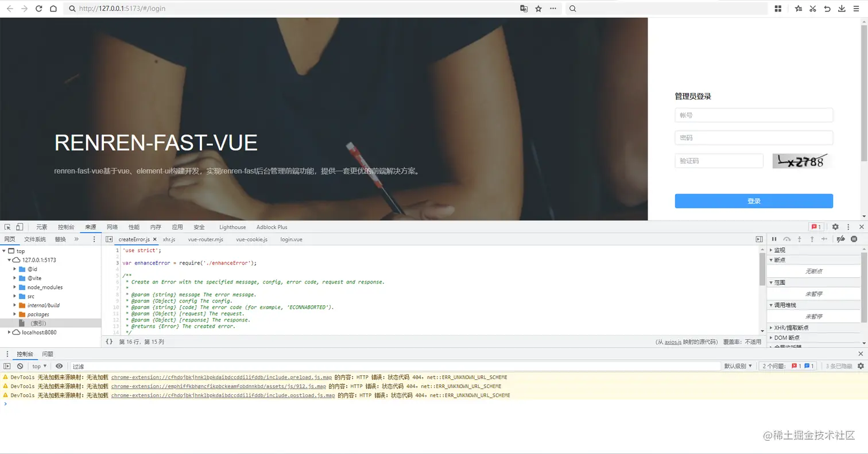Open the browser hamburger main menu

[x=857, y=9]
